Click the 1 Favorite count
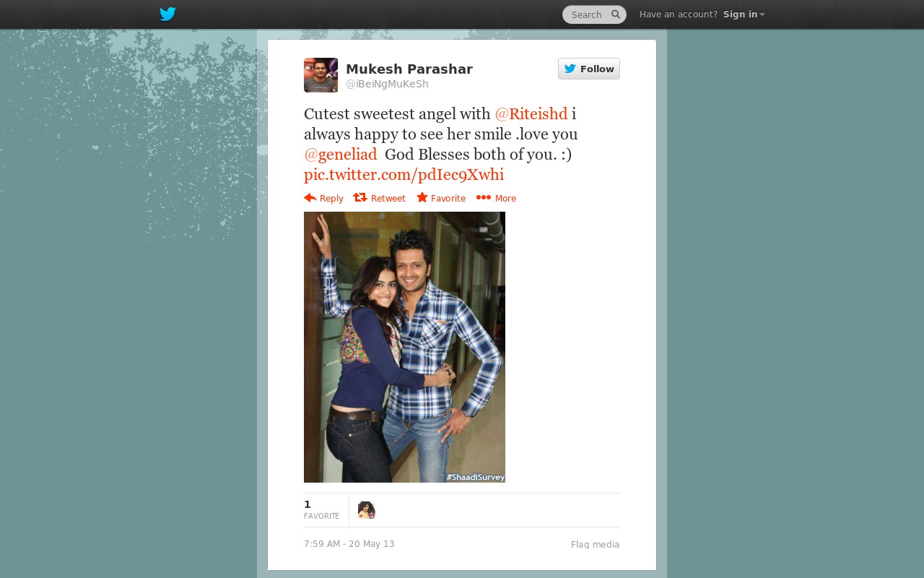Image resolution: width=924 pixels, height=578 pixels. tap(322, 509)
